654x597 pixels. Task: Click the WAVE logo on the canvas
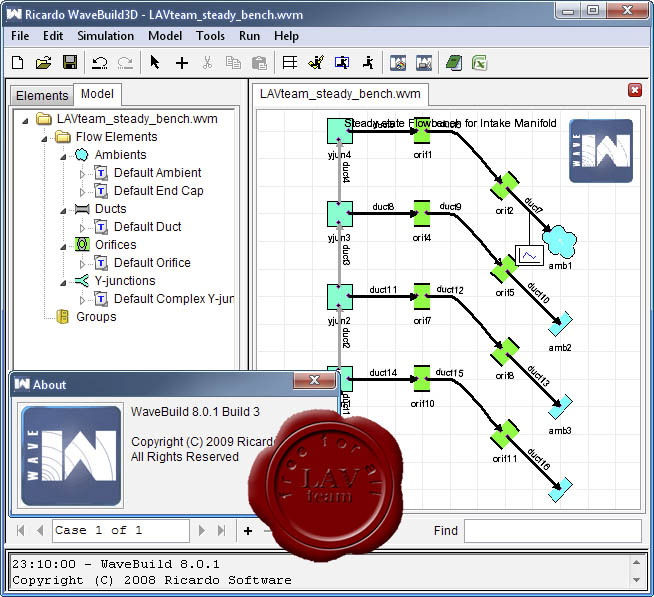click(601, 151)
